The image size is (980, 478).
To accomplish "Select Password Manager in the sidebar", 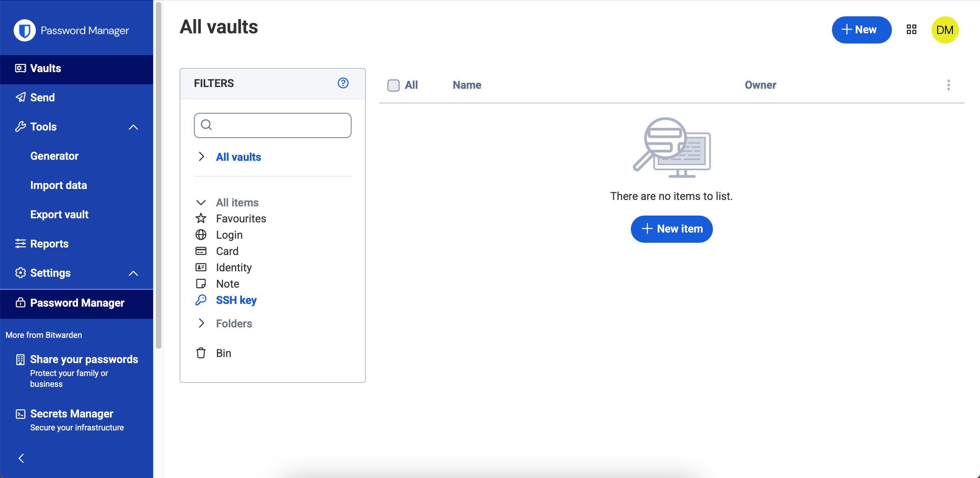I will point(77,303).
